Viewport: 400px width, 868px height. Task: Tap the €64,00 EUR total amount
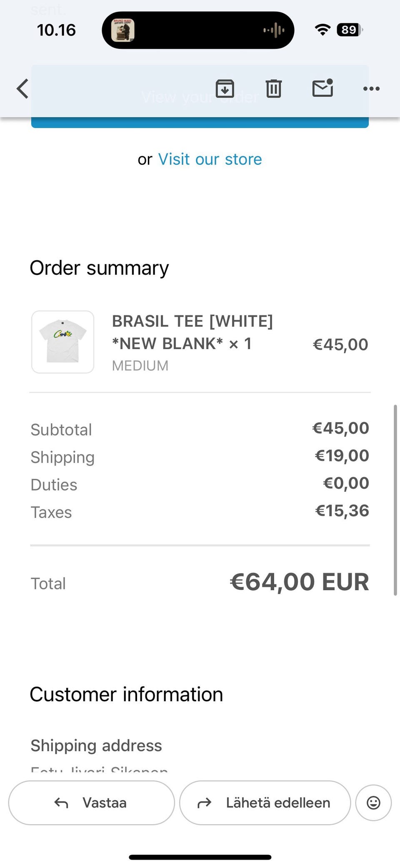[x=299, y=582]
